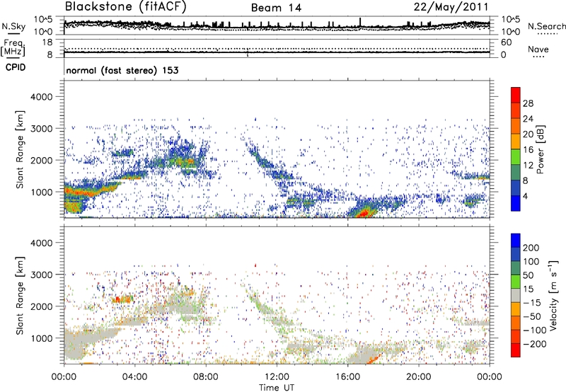Click the 'CPID' label
The height and width of the screenshot is (392, 566).
pyautogui.click(x=16, y=67)
